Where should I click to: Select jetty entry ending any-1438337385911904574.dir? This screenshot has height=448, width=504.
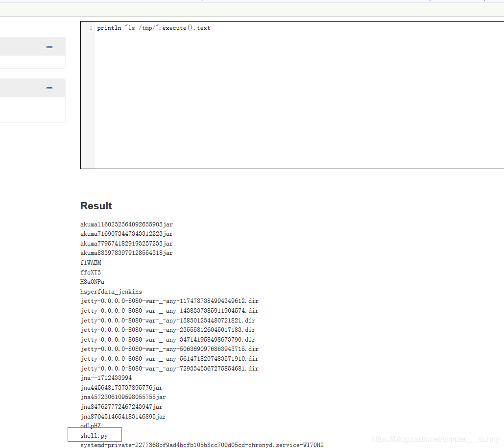point(169,311)
